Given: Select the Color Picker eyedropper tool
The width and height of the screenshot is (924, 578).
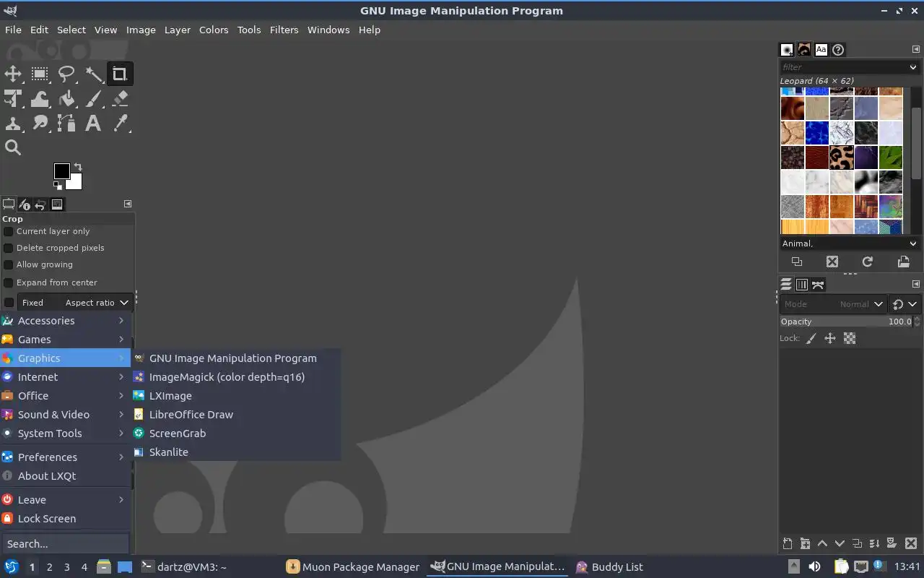Looking at the screenshot, I should pos(120,123).
